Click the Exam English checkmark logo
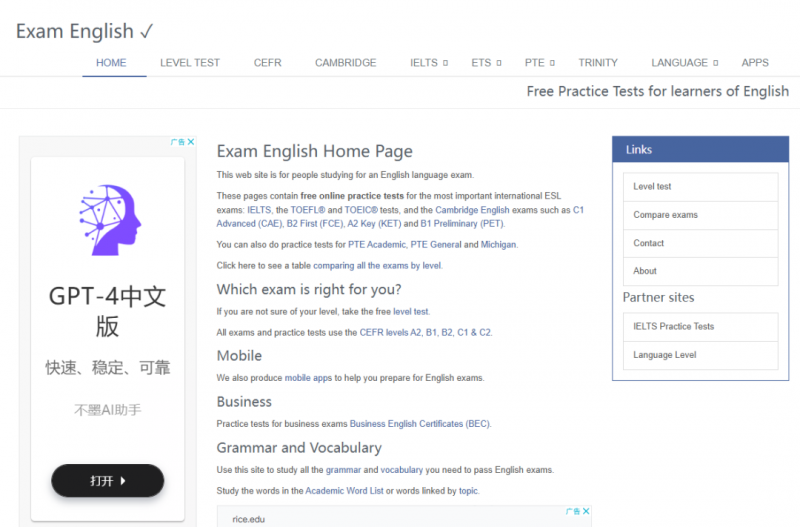 (x=85, y=31)
